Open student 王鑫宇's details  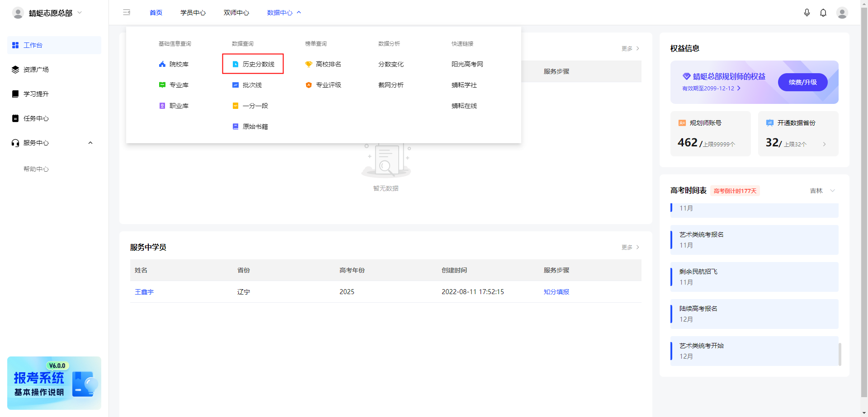144,292
